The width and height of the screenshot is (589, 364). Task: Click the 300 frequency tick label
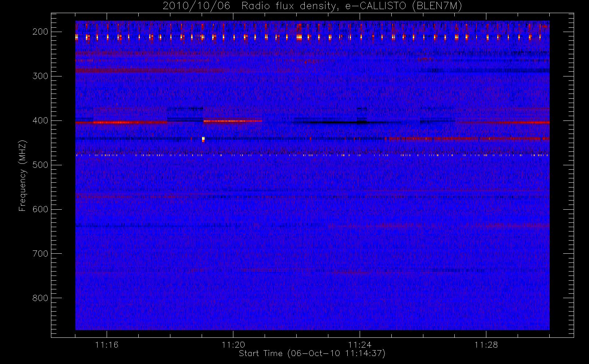coord(40,76)
